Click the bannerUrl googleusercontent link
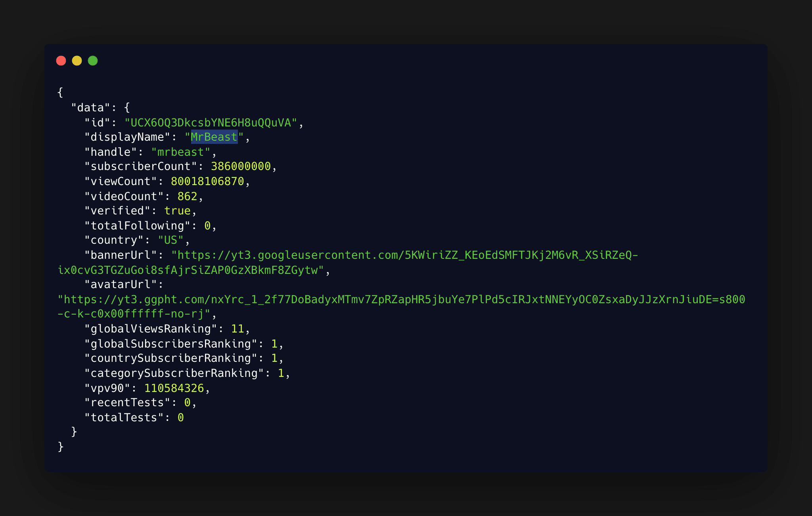812x516 pixels. (x=348, y=262)
